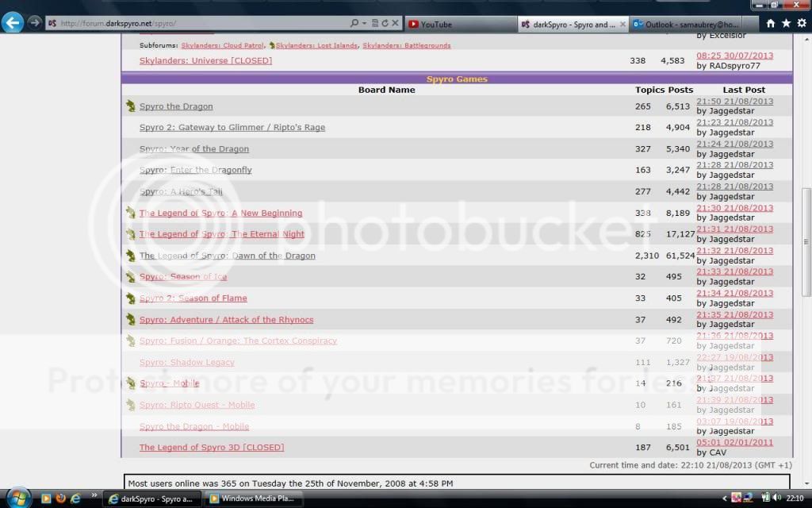Expand the Quick Launch chevron
Screen dimensions: 812x508
94,495
